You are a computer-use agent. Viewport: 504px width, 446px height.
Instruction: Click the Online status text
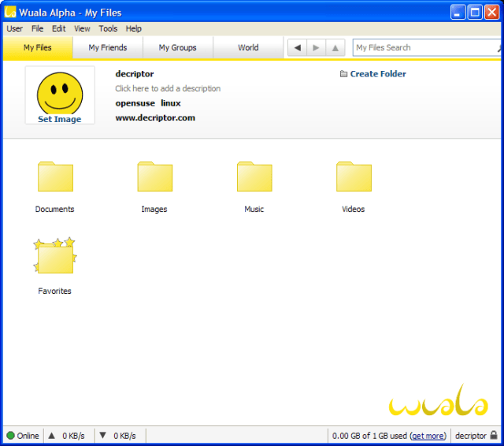point(28,436)
